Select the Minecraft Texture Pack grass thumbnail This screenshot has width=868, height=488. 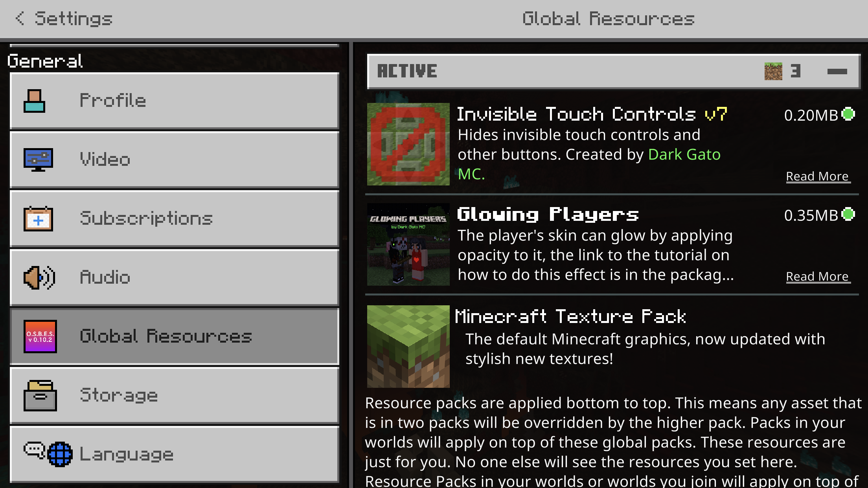click(x=408, y=347)
